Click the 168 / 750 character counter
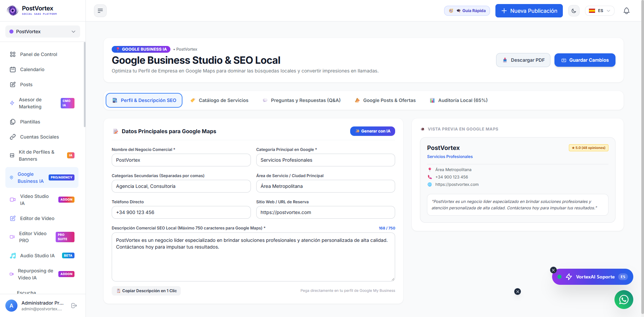 click(387, 228)
